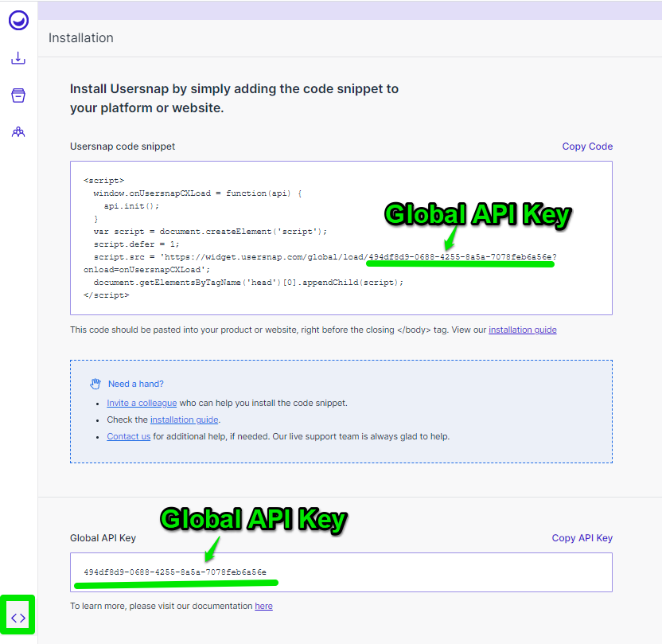Open the archive box sidebar icon
Viewport: 662px width, 644px height.
click(18, 96)
